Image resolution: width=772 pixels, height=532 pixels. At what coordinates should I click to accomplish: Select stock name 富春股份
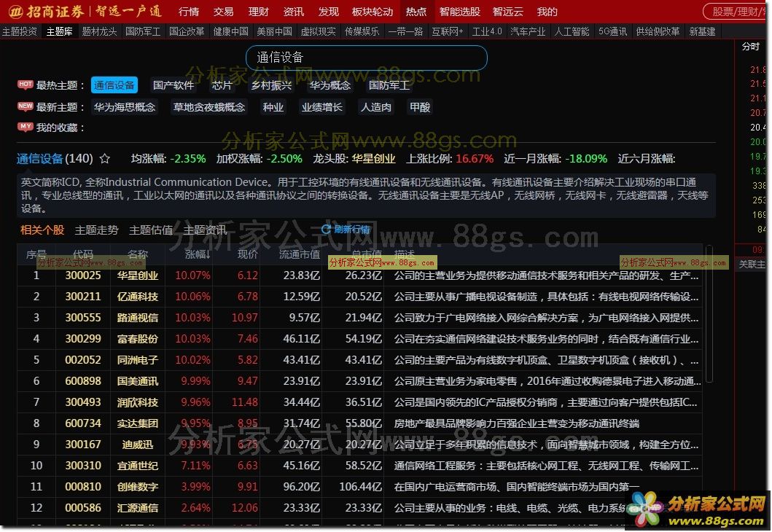137,339
